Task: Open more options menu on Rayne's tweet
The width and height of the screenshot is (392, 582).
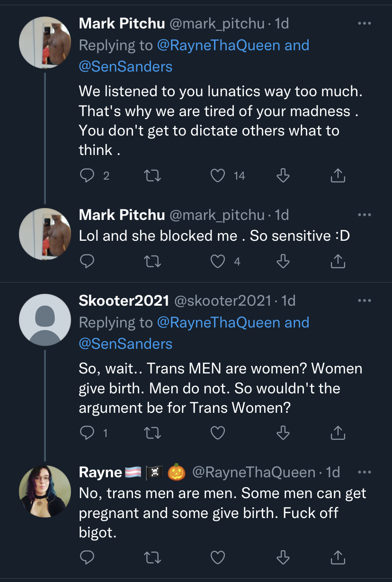Action: (x=365, y=472)
